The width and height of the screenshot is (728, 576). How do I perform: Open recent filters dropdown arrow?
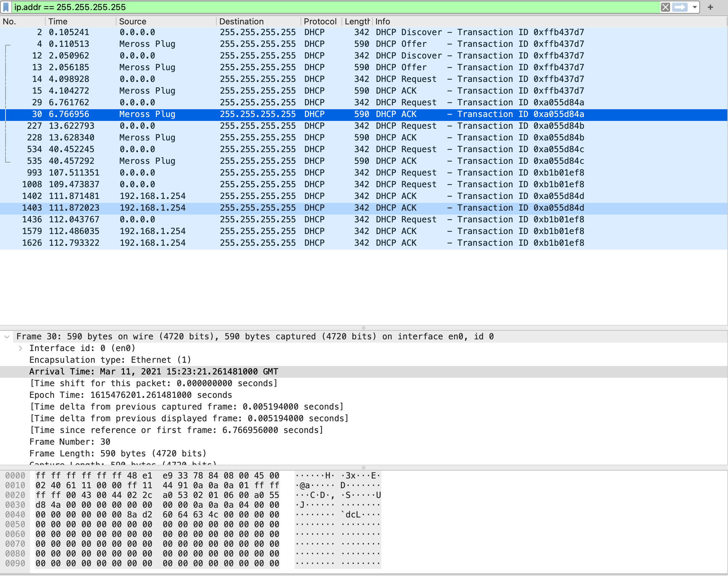[x=694, y=7]
